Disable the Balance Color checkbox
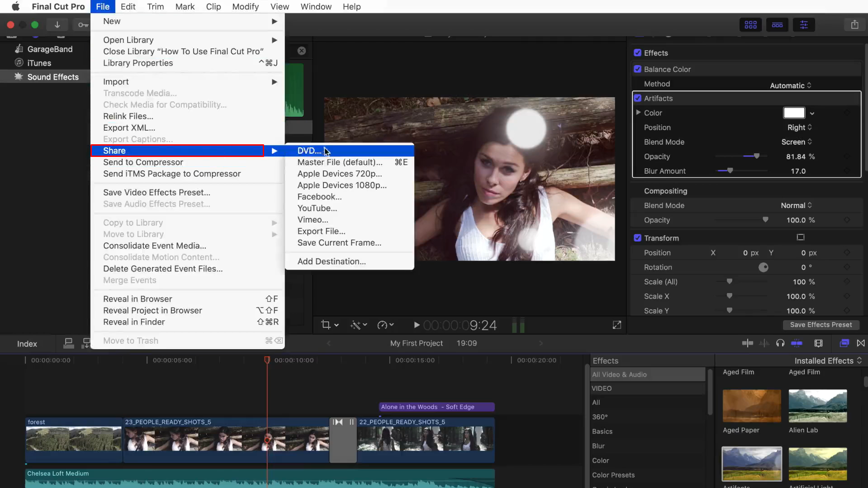Image resolution: width=868 pixels, height=488 pixels. (x=638, y=69)
